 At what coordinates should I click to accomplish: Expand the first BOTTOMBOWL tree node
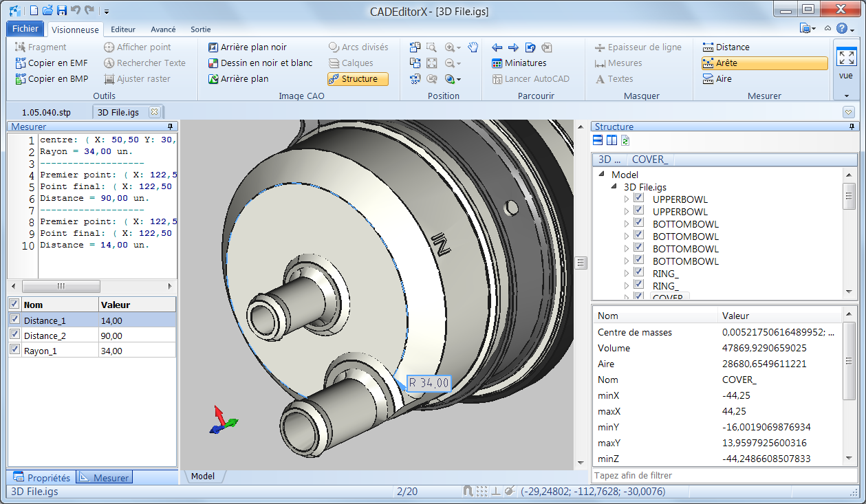coord(626,224)
